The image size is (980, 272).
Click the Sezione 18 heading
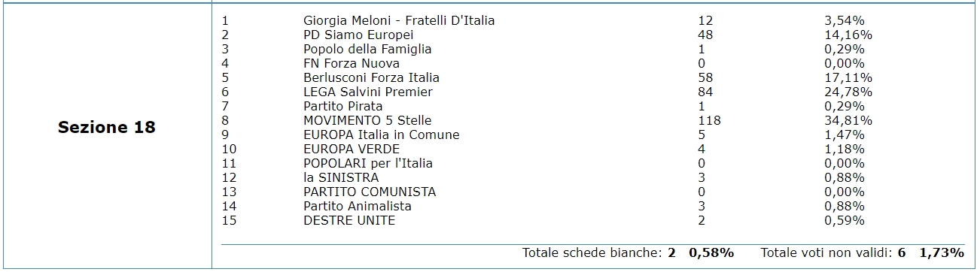(106, 127)
